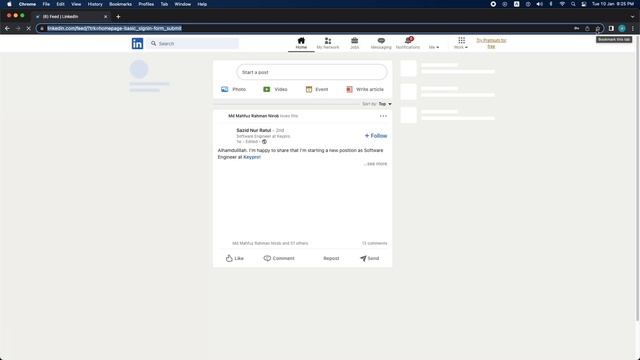Open Chrome's three-dot menu
This screenshot has height=360, width=640.
click(x=633, y=28)
